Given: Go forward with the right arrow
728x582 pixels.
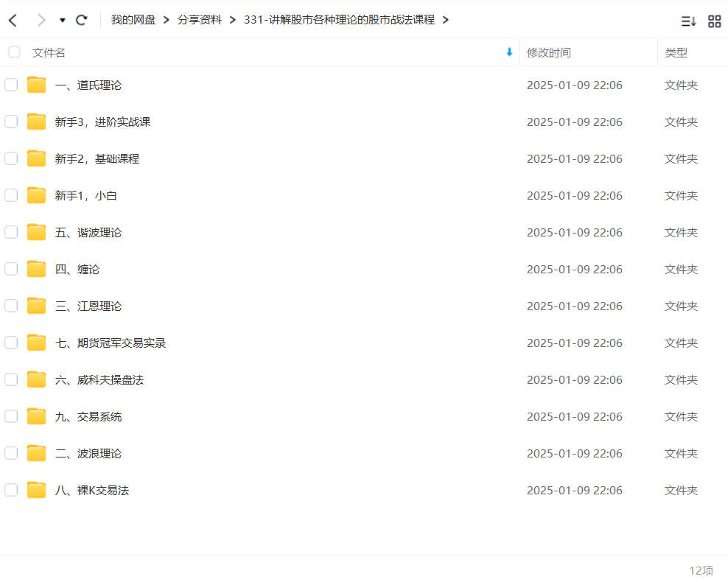Looking at the screenshot, I should [41, 20].
